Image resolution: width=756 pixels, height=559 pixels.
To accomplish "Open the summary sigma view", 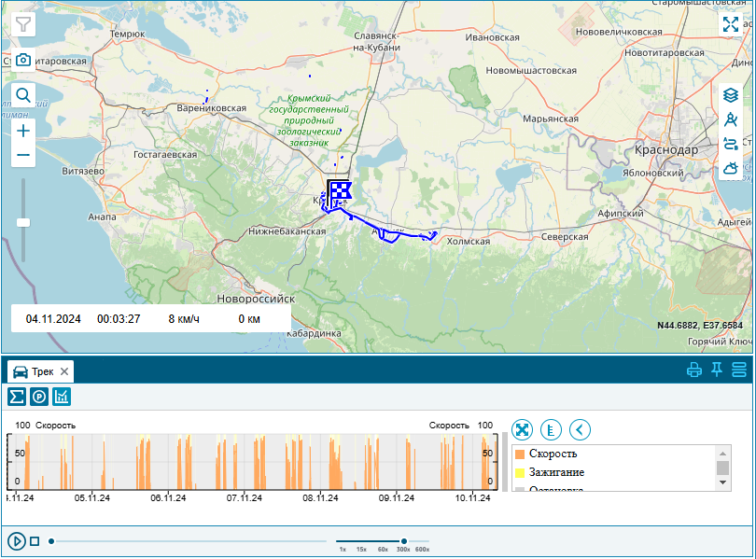I will click(x=17, y=397).
